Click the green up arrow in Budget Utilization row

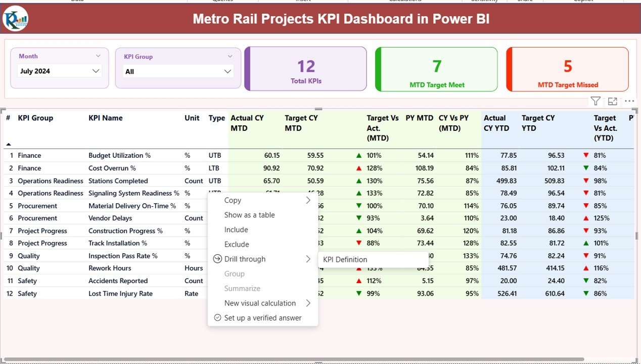pyautogui.click(x=358, y=156)
